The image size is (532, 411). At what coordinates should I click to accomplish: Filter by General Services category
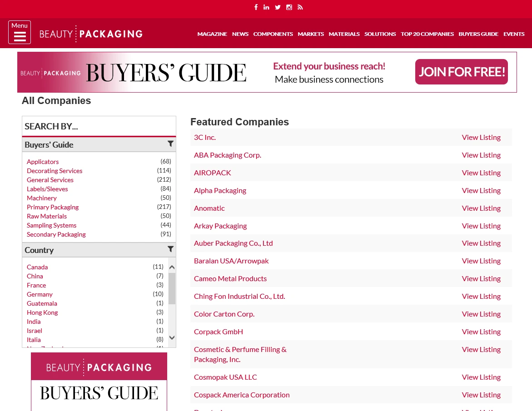tap(50, 180)
